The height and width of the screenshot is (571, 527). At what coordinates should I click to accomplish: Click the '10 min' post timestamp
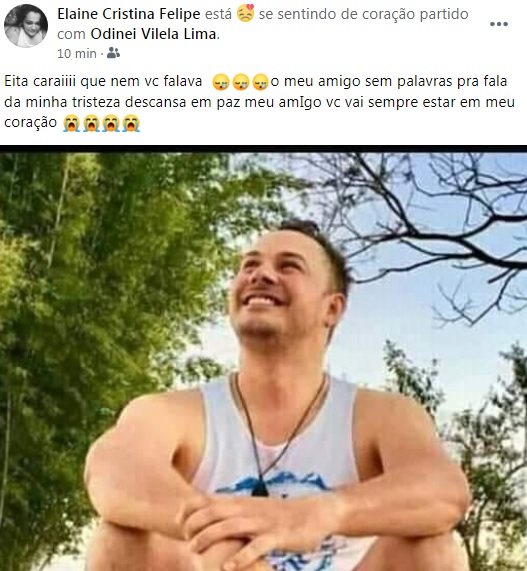[x=77, y=54]
